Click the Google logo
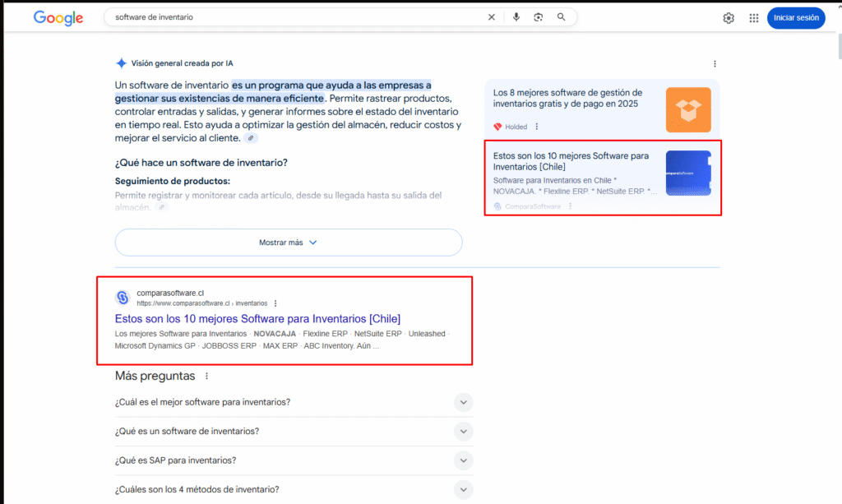Screen dimensions: 842x504 point(58,18)
